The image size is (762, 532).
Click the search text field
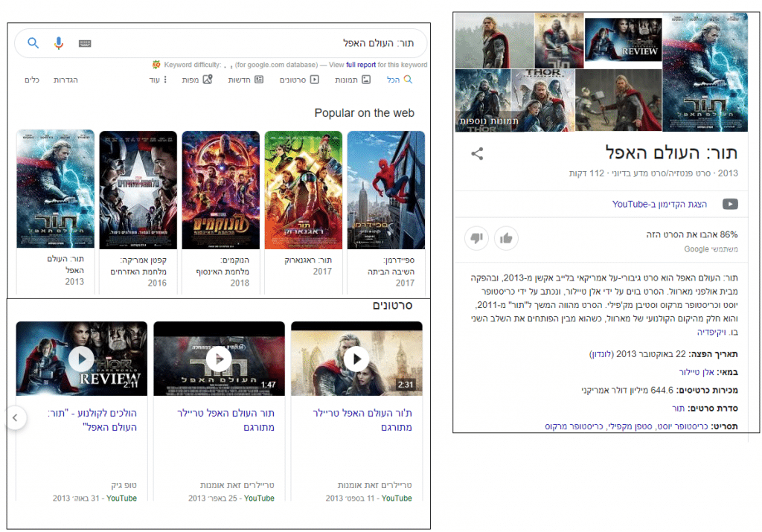[221, 43]
